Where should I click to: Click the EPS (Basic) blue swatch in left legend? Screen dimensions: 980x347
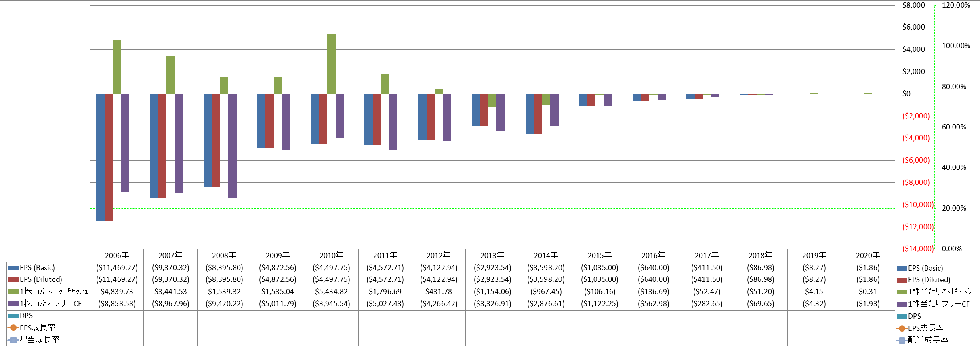click(x=13, y=268)
